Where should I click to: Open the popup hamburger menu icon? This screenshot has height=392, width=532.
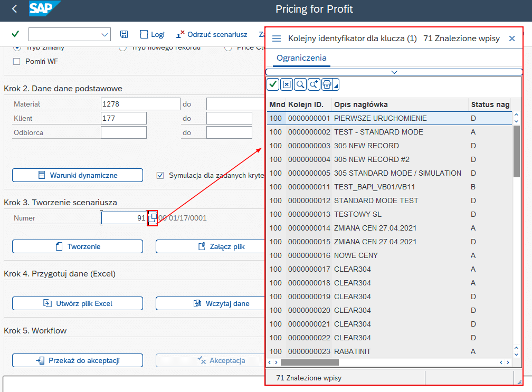(x=277, y=39)
